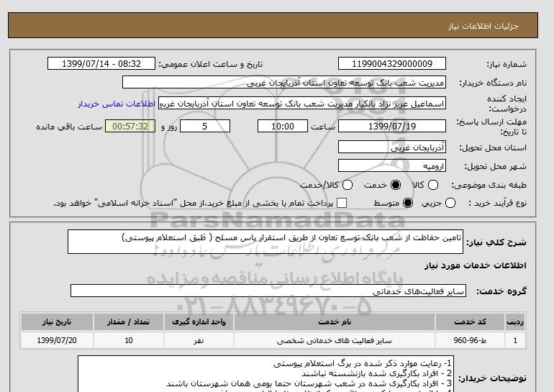Screen dimensions: 554x392
Task: Click the طبقه بندی موضوعی label
Action: pos(489,185)
